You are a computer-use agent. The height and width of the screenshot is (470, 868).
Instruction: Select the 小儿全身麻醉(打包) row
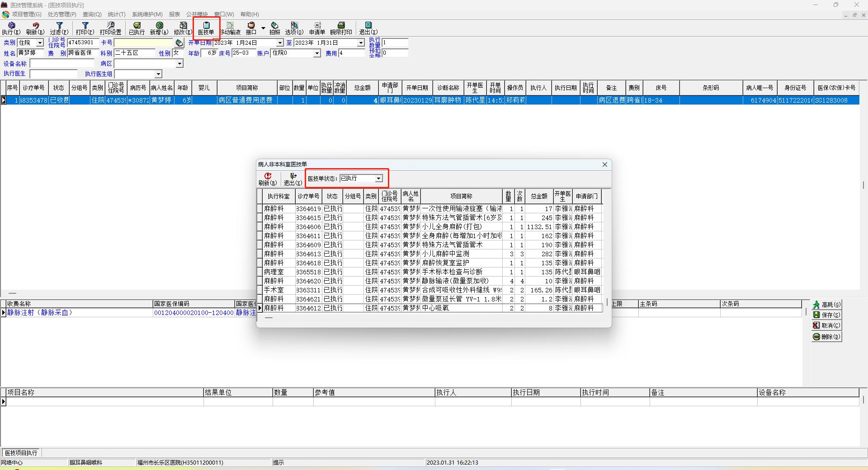432,227
